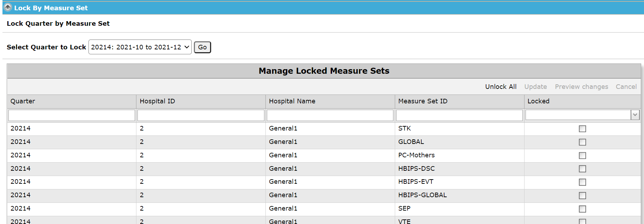
Task: Check the Locked box for STK
Action: (x=582, y=129)
